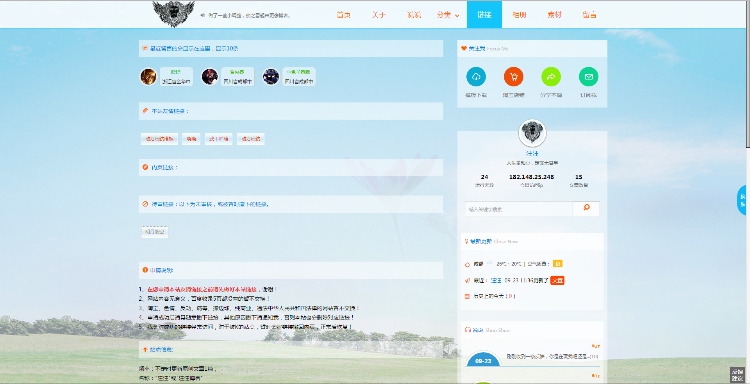
Task: Select the highlighted blue 链接 navigation tab
Action: pos(484,15)
